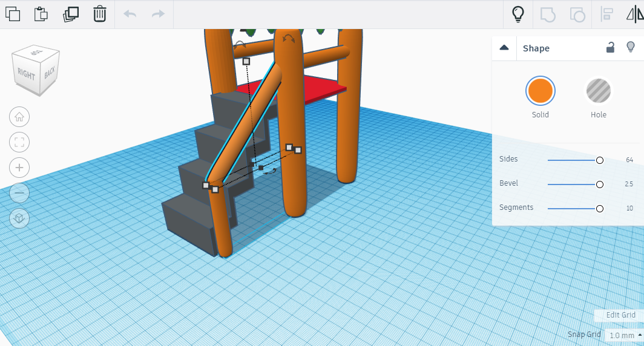The width and height of the screenshot is (644, 346).
Task: Click the Copy icon in toolbar
Action: [x=13, y=14]
